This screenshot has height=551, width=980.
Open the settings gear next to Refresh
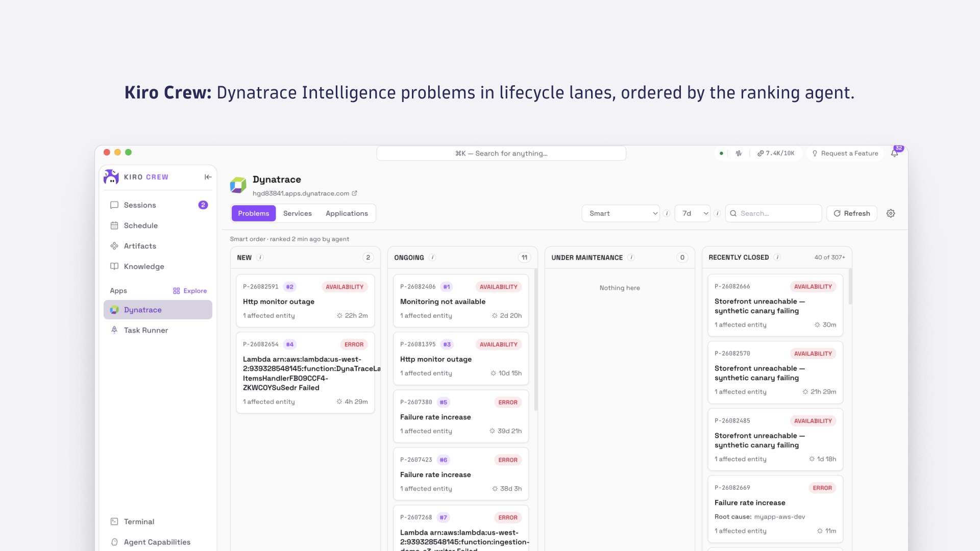891,213
